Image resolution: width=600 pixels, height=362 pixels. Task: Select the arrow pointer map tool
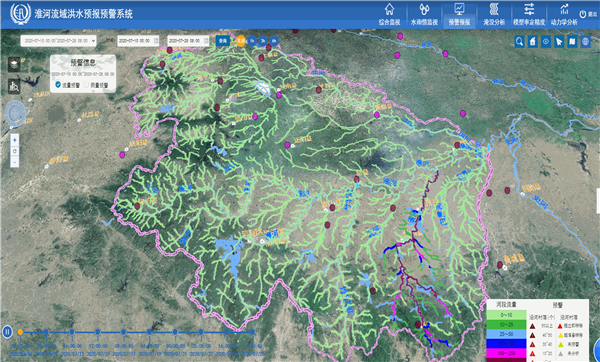pyautogui.click(x=559, y=41)
